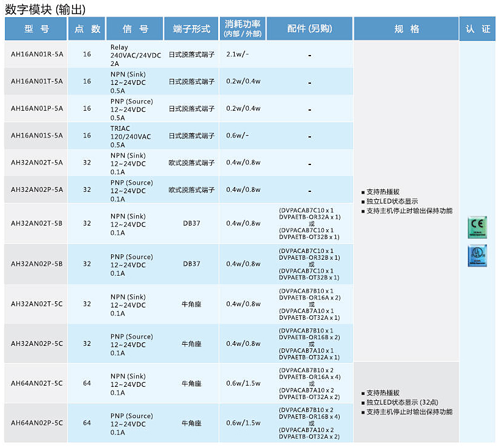Select model AH32AN02T-5C
This screenshot has width=501, height=448.
[37, 304]
